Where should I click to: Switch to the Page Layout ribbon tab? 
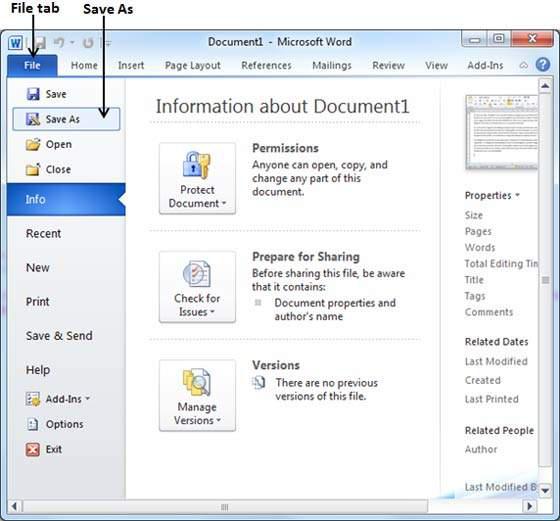[x=192, y=65]
